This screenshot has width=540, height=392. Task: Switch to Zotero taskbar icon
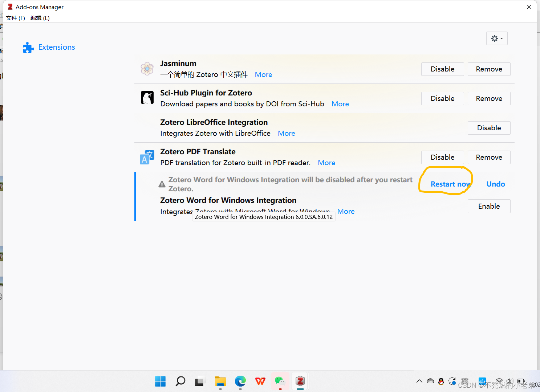point(300,381)
